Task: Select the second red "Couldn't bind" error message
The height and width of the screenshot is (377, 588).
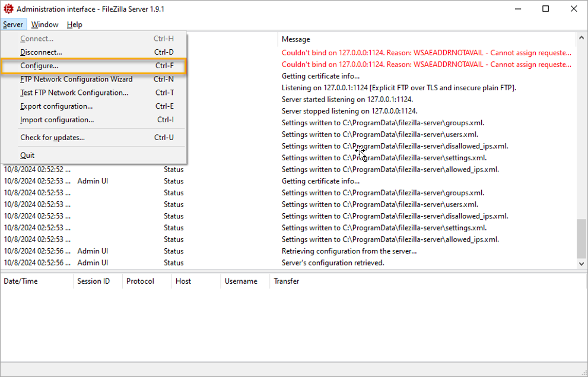Action: pos(427,65)
